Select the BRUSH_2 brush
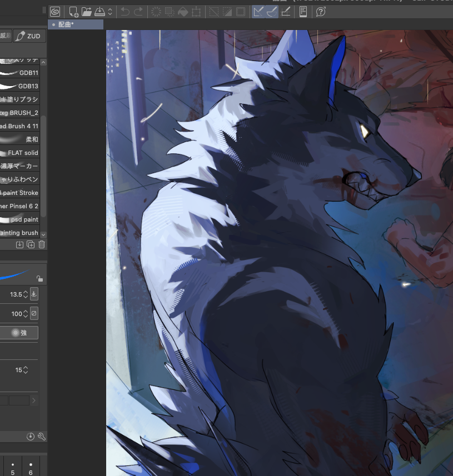The height and width of the screenshot is (476, 453). (20, 113)
